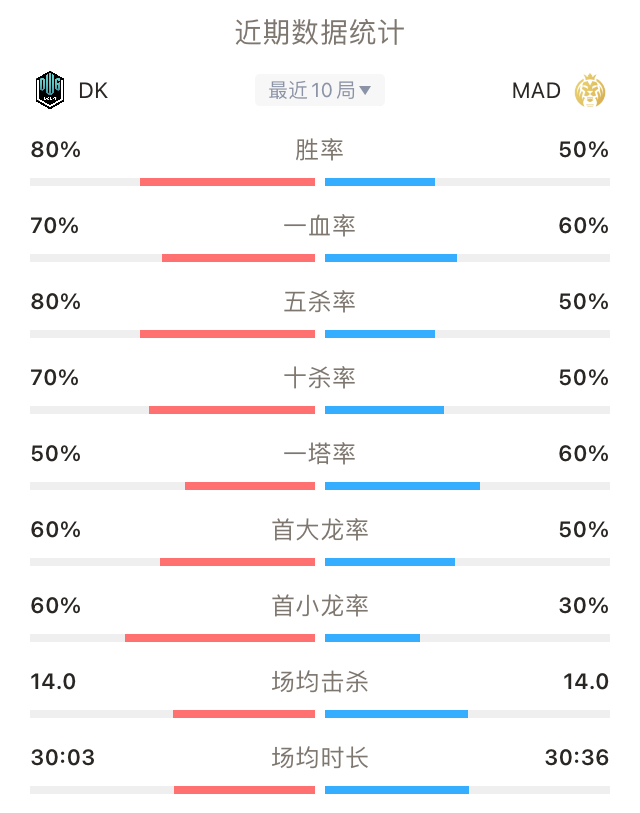Viewport: 640px width, 813px height.
Task: Select the DK team name
Action: coord(93,91)
